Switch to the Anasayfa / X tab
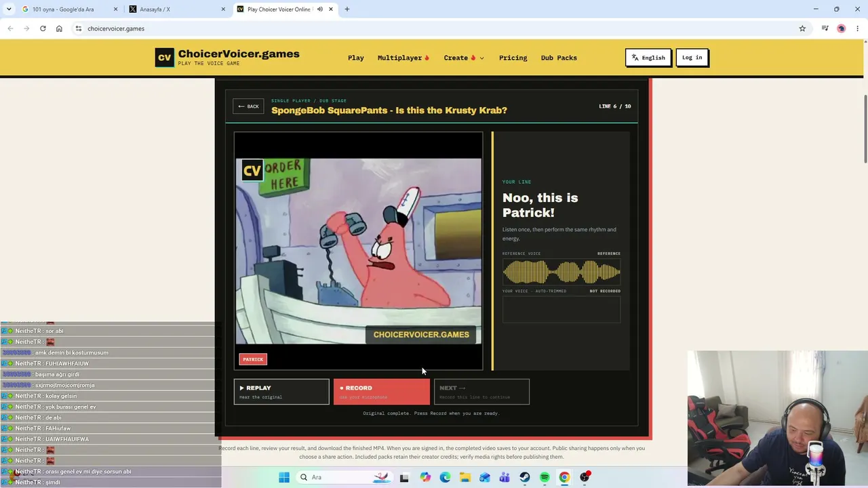The width and height of the screenshot is (868, 488). (176, 9)
